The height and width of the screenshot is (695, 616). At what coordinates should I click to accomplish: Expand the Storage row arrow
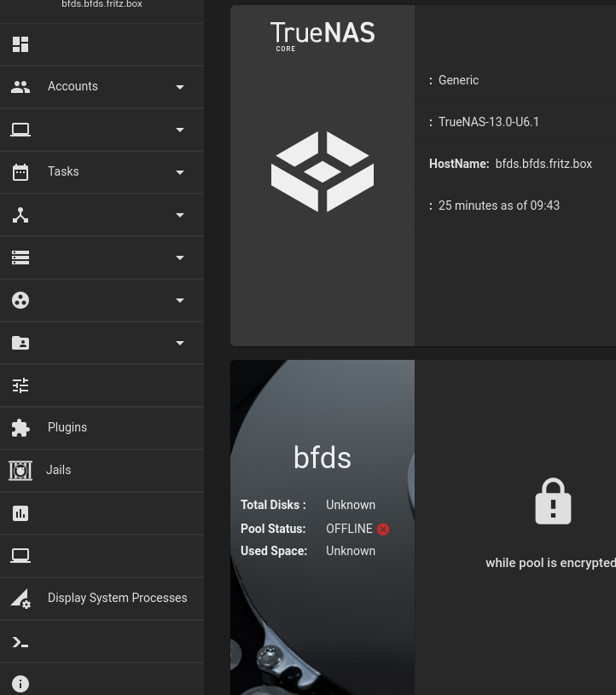(x=180, y=258)
